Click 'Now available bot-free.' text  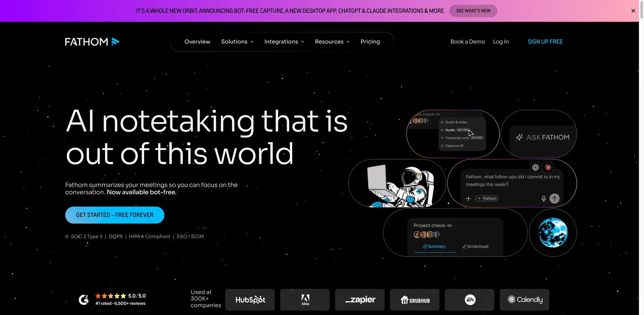142,192
